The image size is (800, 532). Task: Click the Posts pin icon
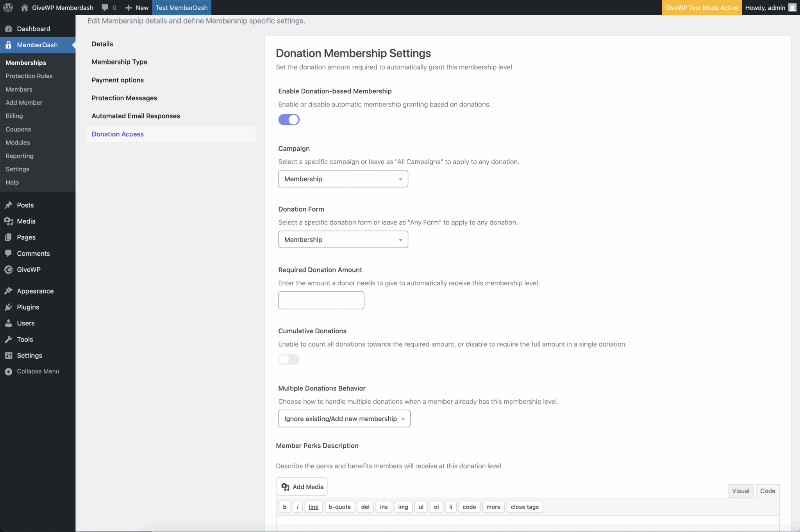coord(9,205)
